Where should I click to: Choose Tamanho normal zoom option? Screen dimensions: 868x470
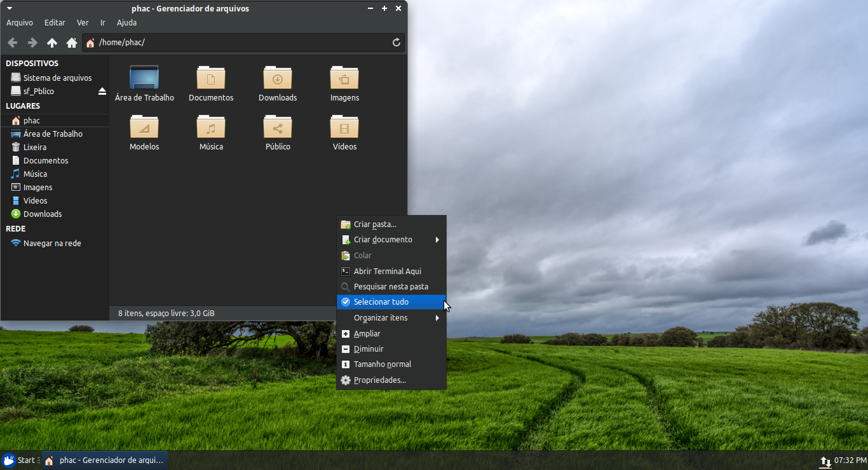pos(391,364)
